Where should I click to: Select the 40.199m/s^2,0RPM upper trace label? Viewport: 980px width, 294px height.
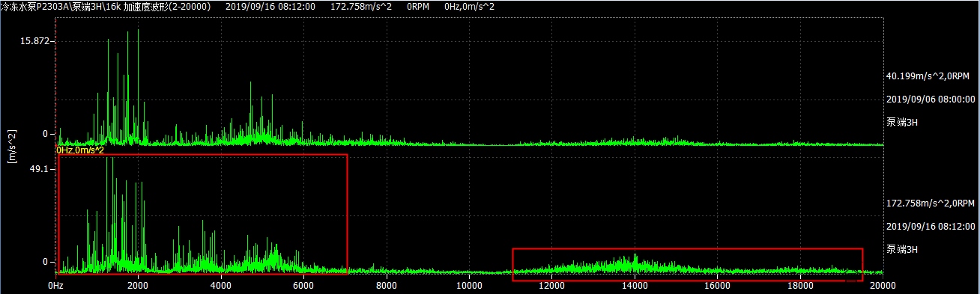tap(929, 76)
